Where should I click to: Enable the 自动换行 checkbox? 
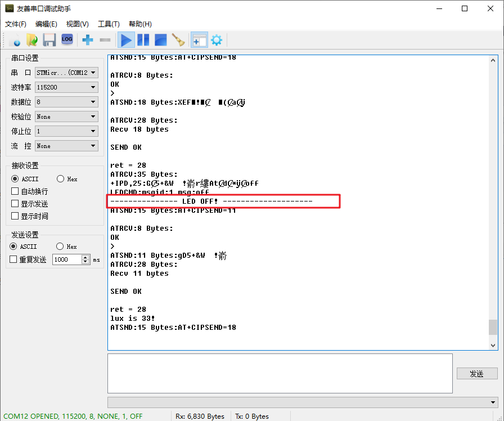(x=15, y=191)
